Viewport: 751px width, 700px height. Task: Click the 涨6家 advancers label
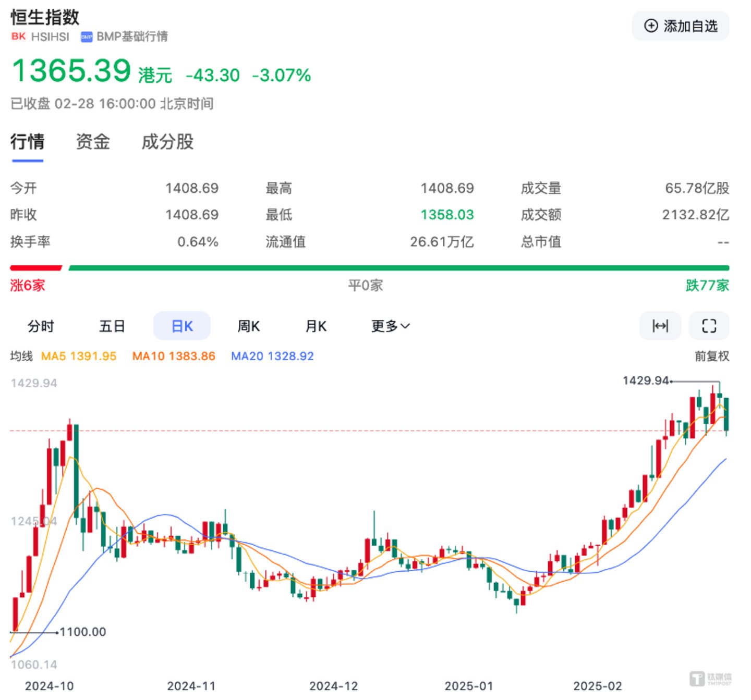click(x=28, y=285)
